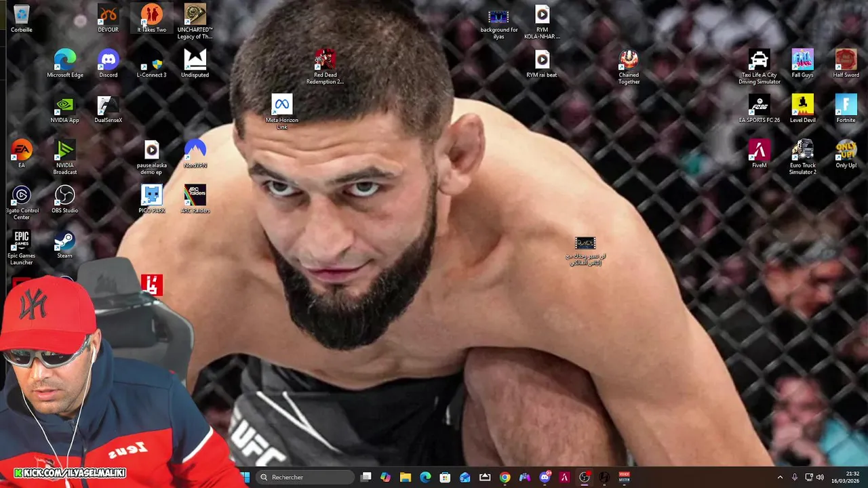This screenshot has width=868, height=488.
Task: Open the RYM KOLA-NHAR media file
Action: 542,22
